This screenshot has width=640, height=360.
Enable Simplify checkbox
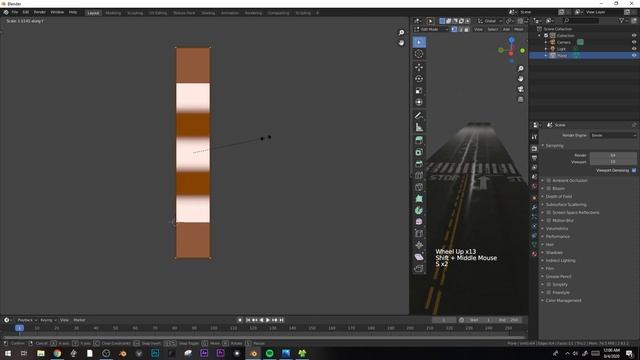549,284
